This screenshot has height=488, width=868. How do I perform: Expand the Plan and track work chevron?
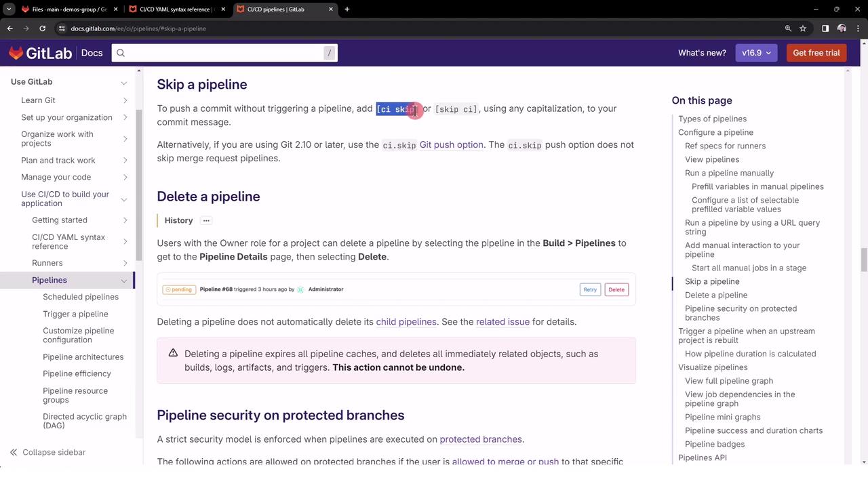pyautogui.click(x=125, y=161)
